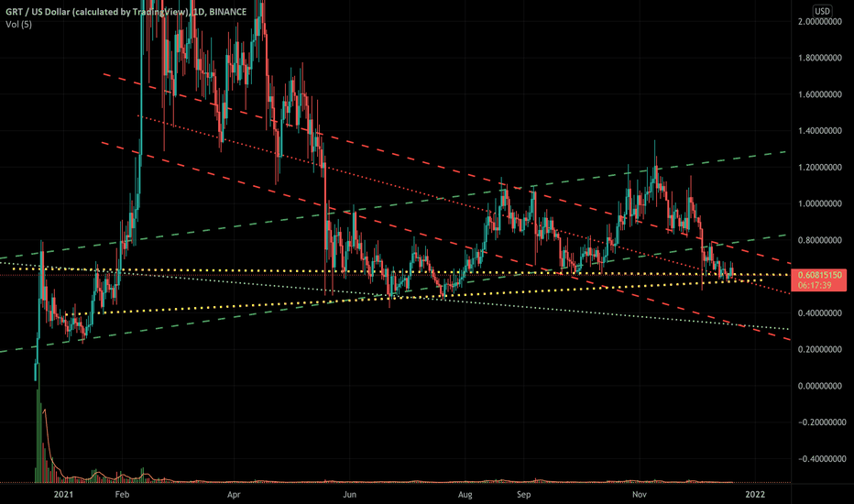Viewport: 854px width, 504px height.
Task: Click the 0.00000000 price axis label
Action: pos(820,386)
